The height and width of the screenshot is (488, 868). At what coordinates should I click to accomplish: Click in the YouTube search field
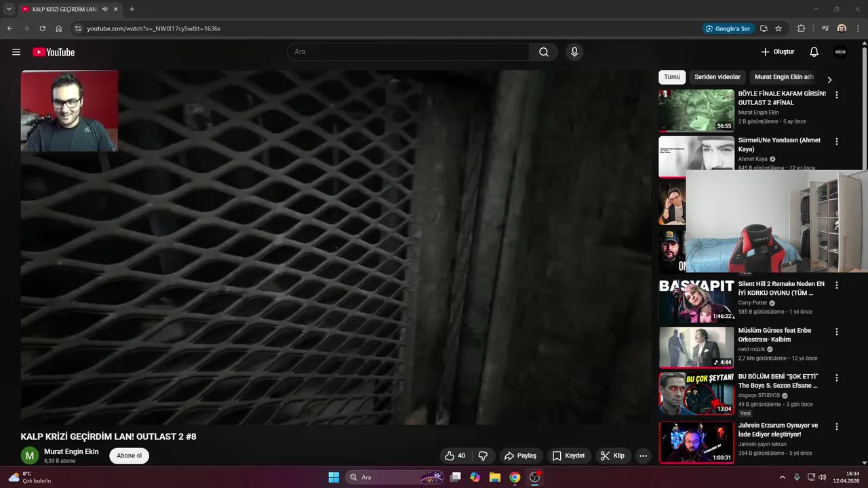click(408, 52)
